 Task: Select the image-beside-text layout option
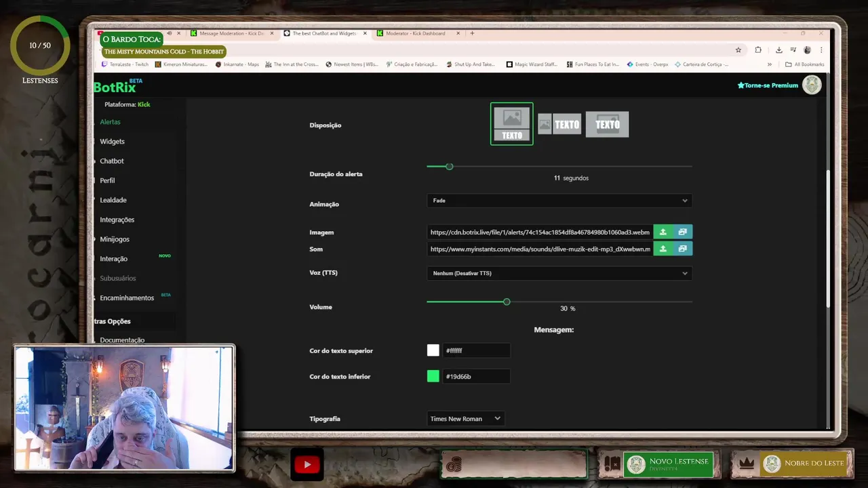559,124
